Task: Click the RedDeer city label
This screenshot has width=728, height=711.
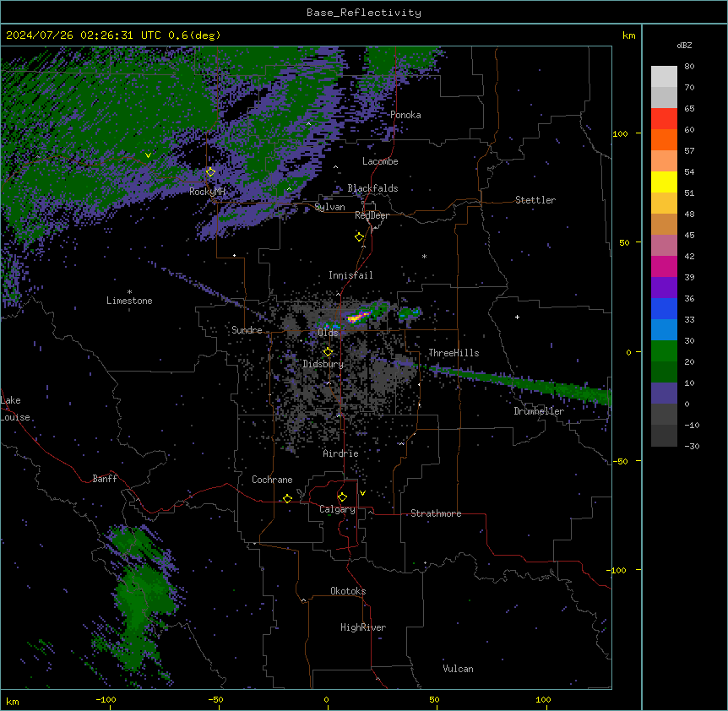Action: 372,215
